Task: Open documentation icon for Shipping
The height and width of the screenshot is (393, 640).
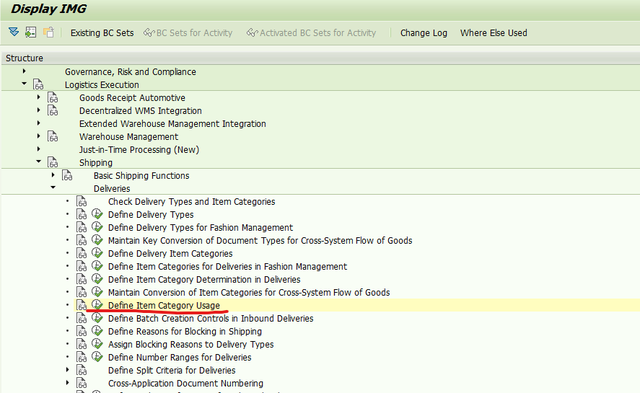Action: click(x=52, y=162)
